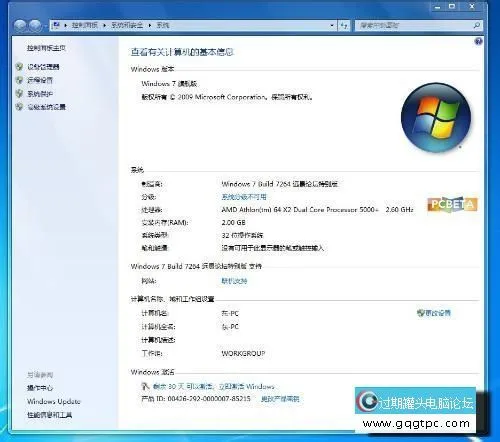Click 更改设置 for computer name
The height and width of the screenshot is (442, 500).
tap(438, 313)
